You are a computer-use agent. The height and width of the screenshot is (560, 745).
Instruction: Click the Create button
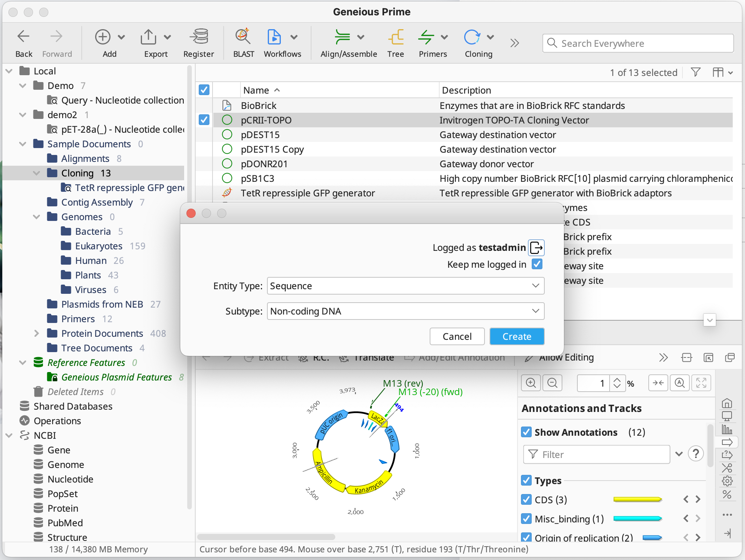(x=517, y=336)
